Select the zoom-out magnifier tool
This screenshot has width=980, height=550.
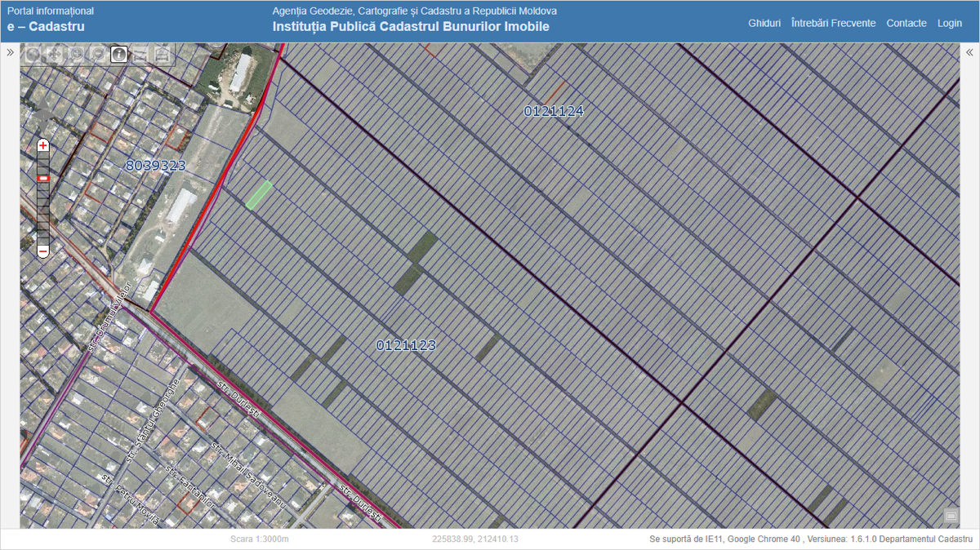pyautogui.click(x=98, y=55)
